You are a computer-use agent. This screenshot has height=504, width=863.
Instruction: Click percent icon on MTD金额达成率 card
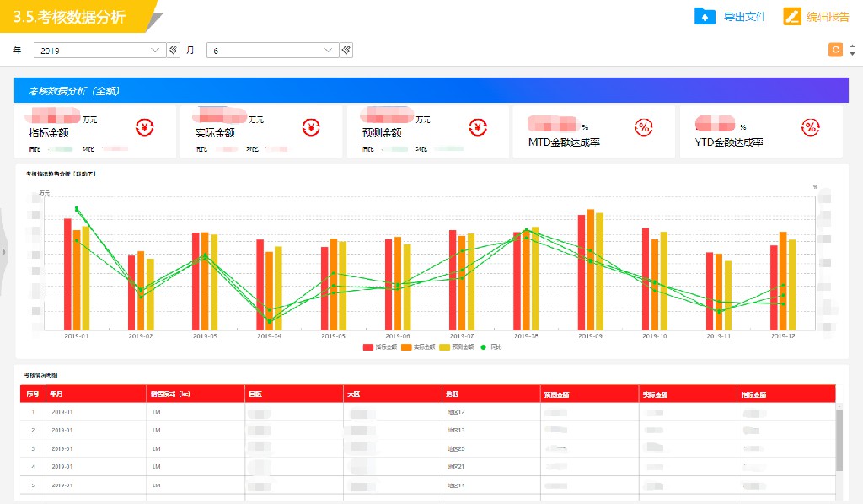coord(644,127)
